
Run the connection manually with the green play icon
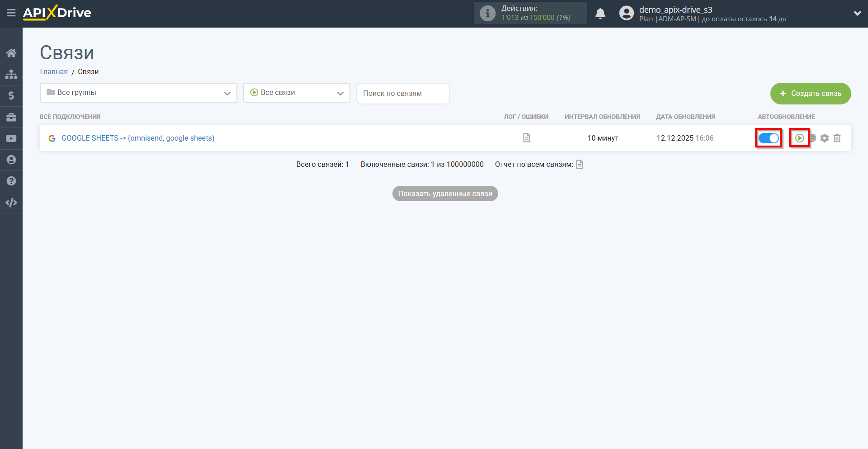[799, 138]
